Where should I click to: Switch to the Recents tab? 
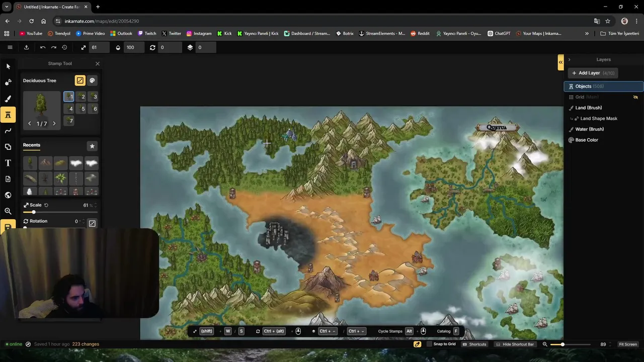[x=31, y=145]
